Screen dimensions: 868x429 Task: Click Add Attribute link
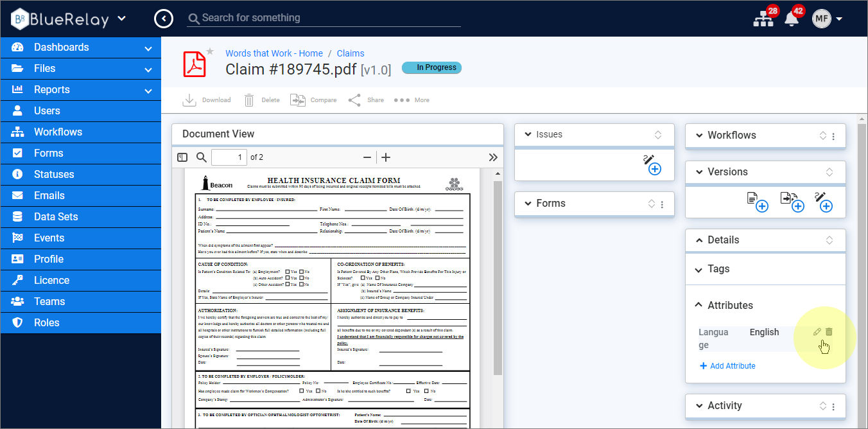click(727, 366)
